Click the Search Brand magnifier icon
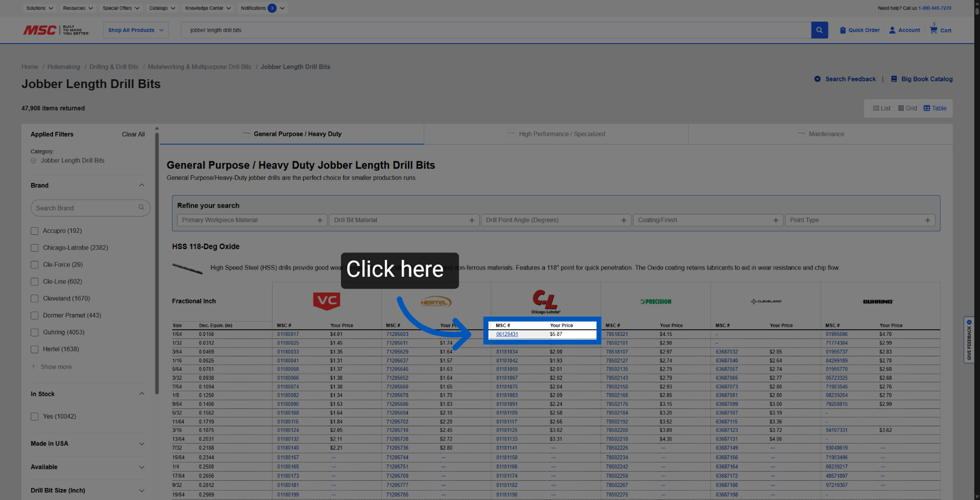Viewport: 980px width, 500px height. point(141,207)
